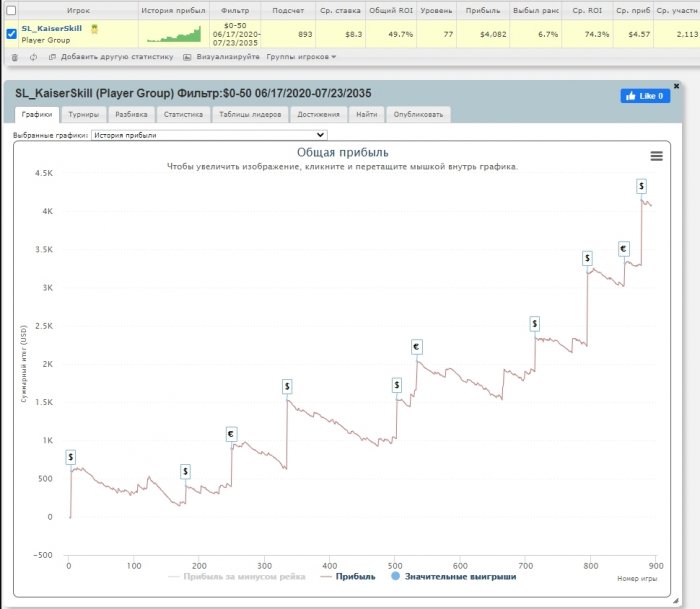Sort by the Прибыль column header
This screenshot has width=700, height=609.
[x=483, y=10]
